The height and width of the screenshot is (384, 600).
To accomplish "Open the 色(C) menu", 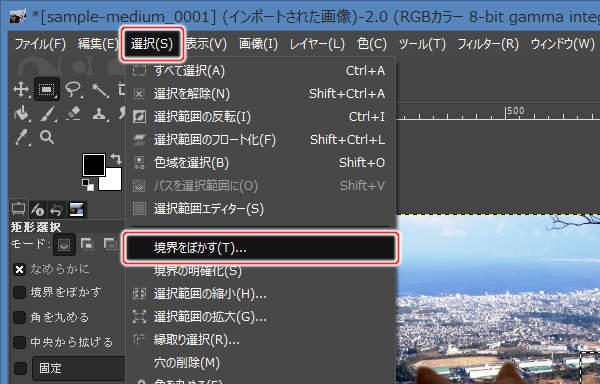I will [372, 44].
